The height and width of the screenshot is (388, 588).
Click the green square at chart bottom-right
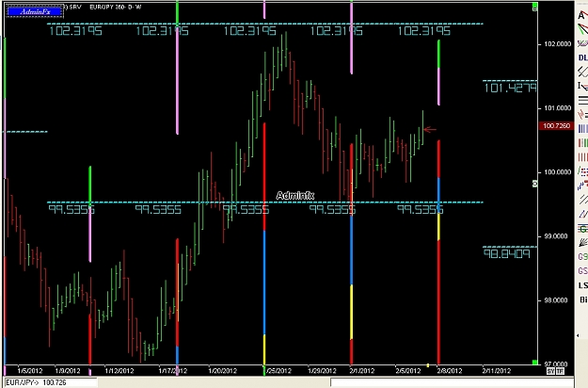pos(534,363)
